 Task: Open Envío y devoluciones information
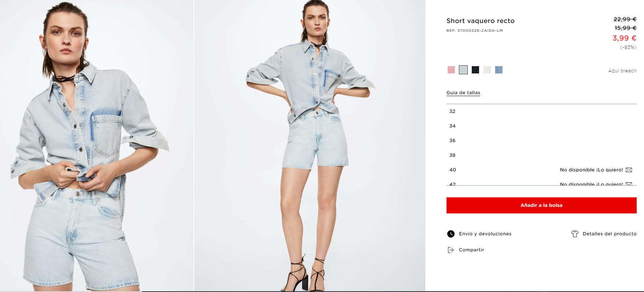(485, 234)
